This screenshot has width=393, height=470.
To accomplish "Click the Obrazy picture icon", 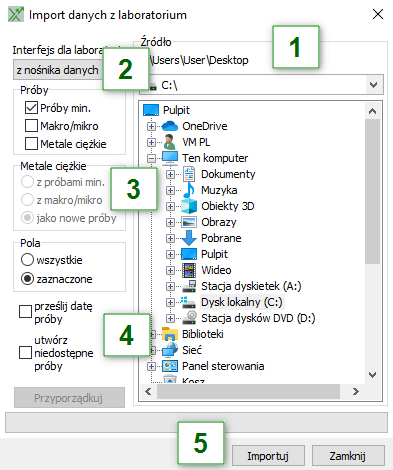I will tap(189, 222).
